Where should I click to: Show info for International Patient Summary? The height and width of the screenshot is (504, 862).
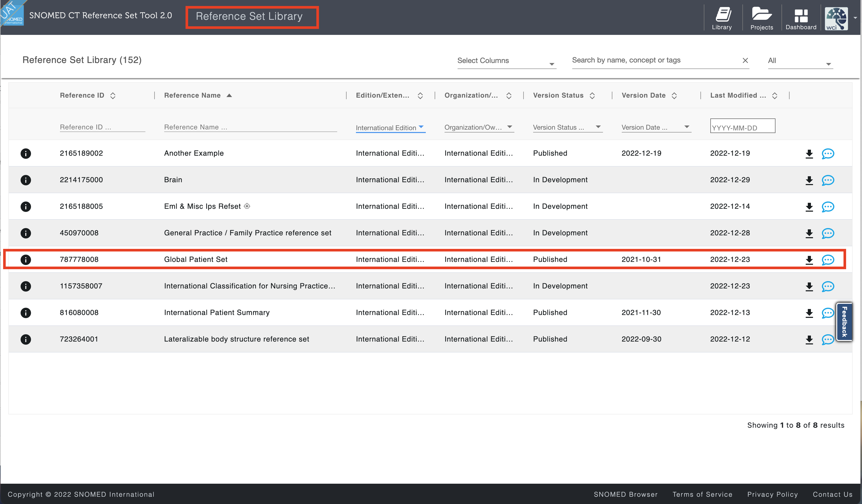coord(26,313)
